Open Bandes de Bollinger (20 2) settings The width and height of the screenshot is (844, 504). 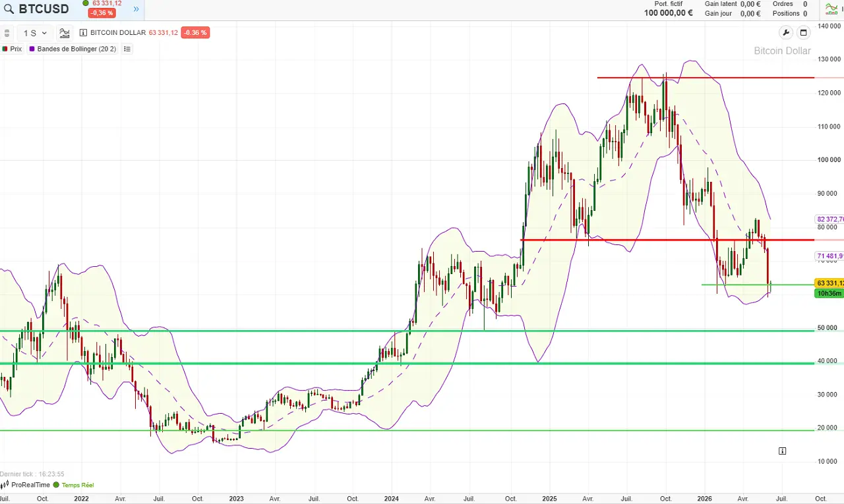click(76, 49)
